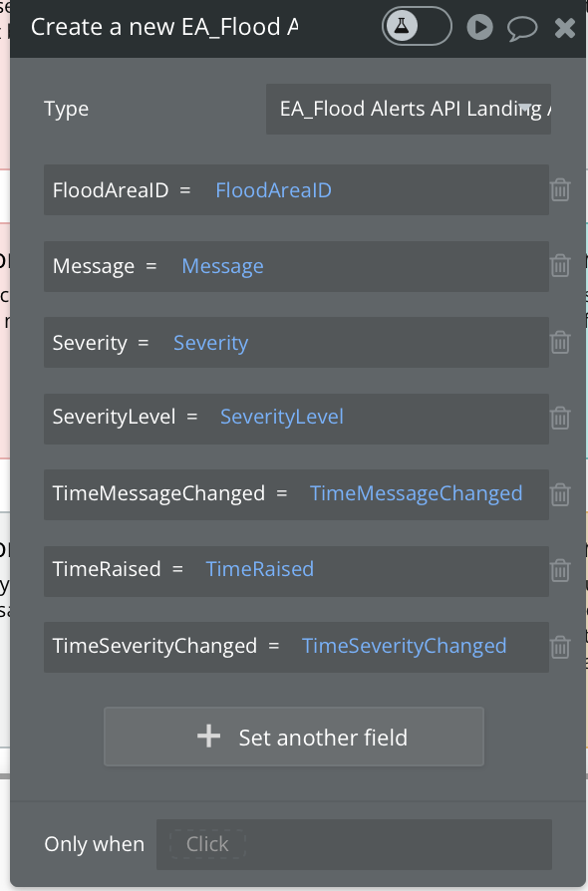Delete the SeverityLevel field row
Viewport: 588px width, 891px height.
560,418
